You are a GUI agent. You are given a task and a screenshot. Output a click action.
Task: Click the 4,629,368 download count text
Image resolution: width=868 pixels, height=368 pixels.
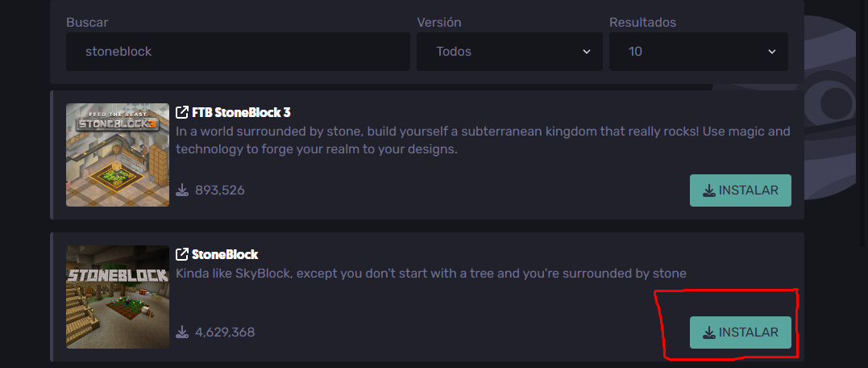pyautogui.click(x=225, y=332)
